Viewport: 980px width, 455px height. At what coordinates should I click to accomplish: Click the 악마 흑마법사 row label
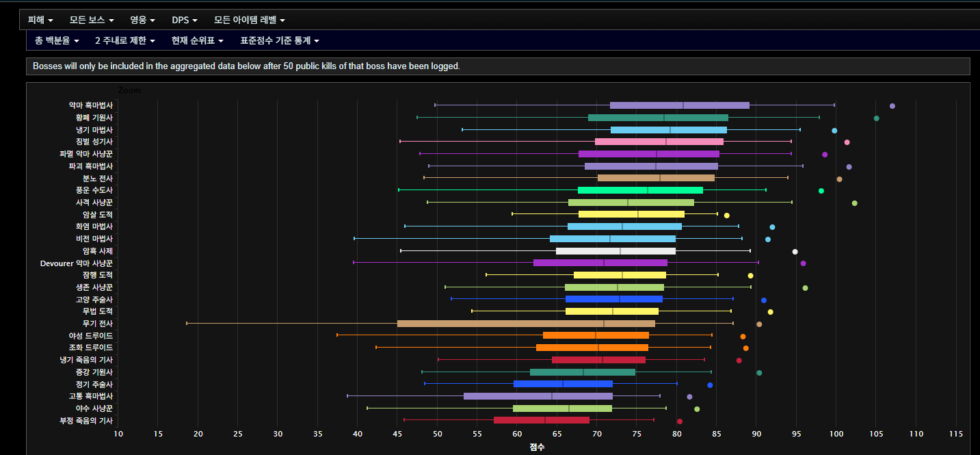[90, 105]
